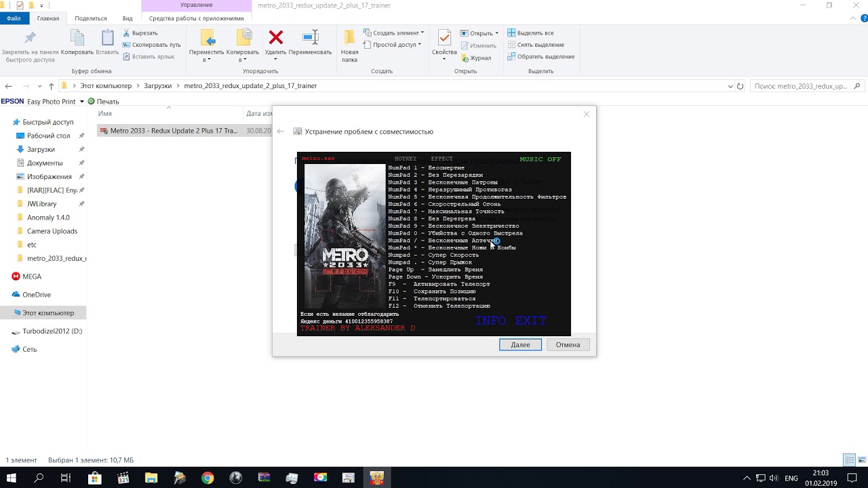868x488 pixels.
Task: Click Обратить выделение in the ribbon
Action: pos(540,57)
